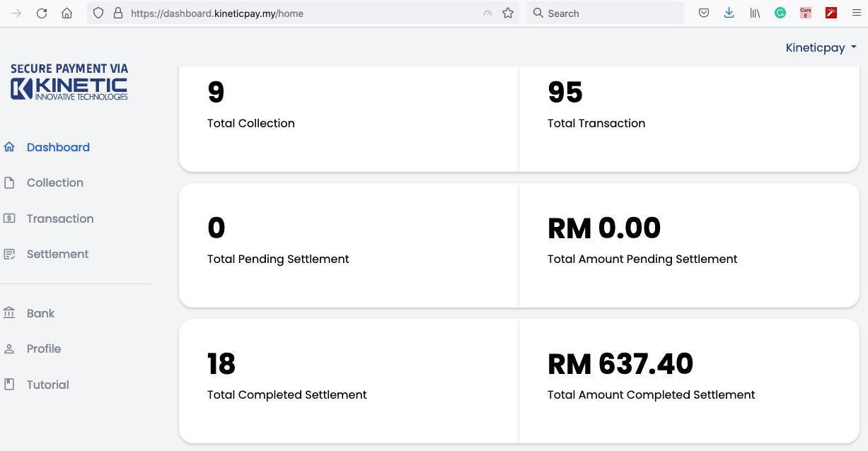
Task: Expand the Kineticpay account dropdown
Action: pos(821,47)
